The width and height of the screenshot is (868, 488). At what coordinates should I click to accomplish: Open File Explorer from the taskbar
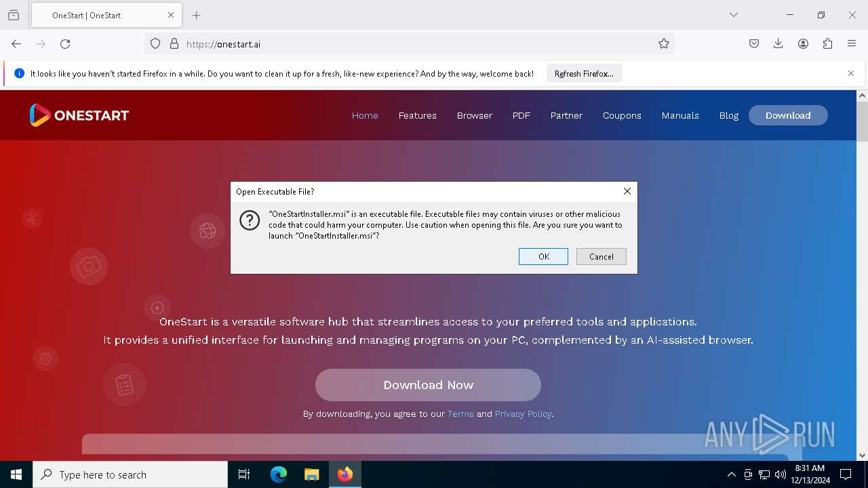pos(311,474)
